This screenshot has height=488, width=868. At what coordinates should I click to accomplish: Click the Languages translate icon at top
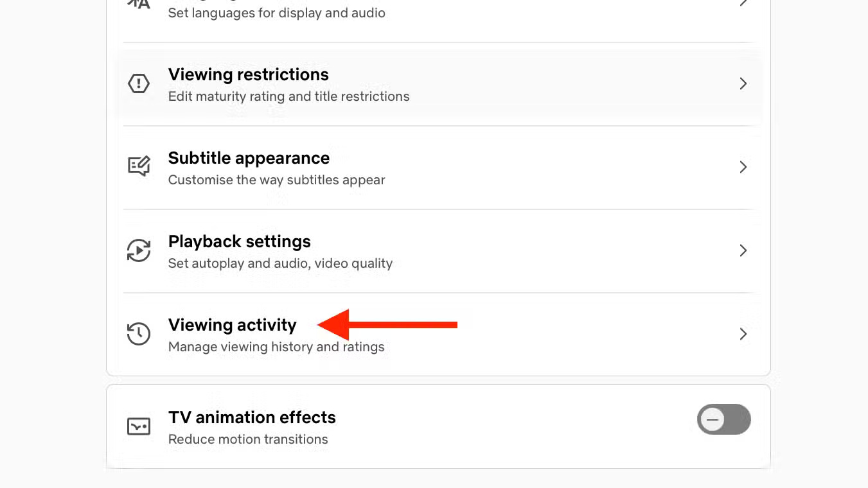(139, 4)
